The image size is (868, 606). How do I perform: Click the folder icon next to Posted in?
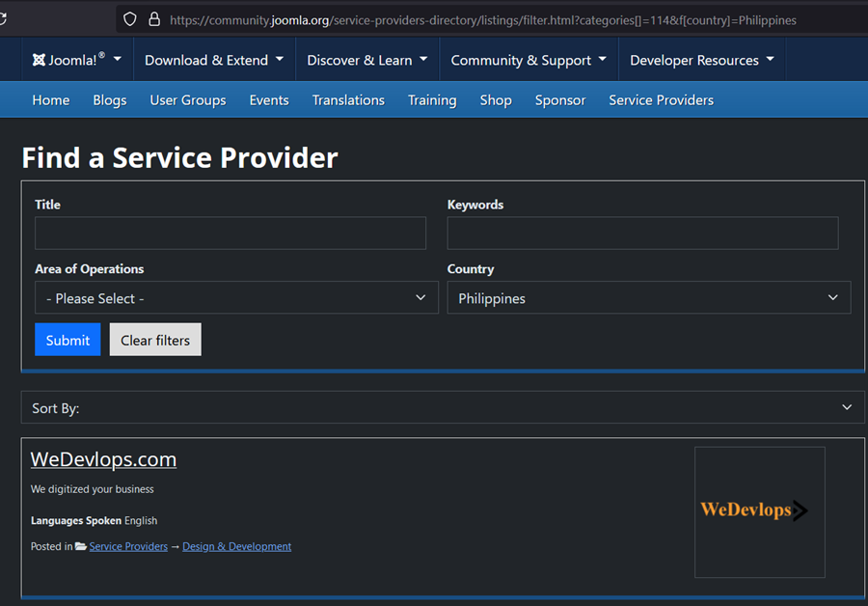click(x=78, y=545)
